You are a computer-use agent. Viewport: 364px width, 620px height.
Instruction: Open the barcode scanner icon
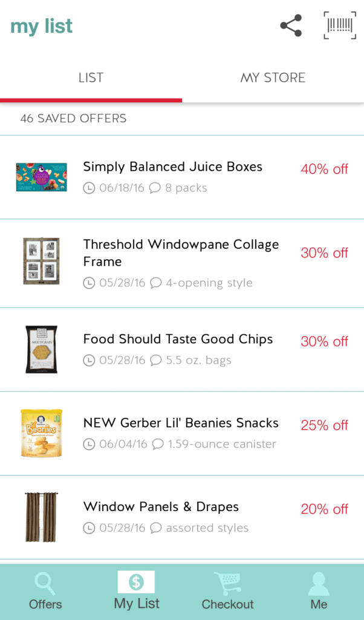click(339, 25)
